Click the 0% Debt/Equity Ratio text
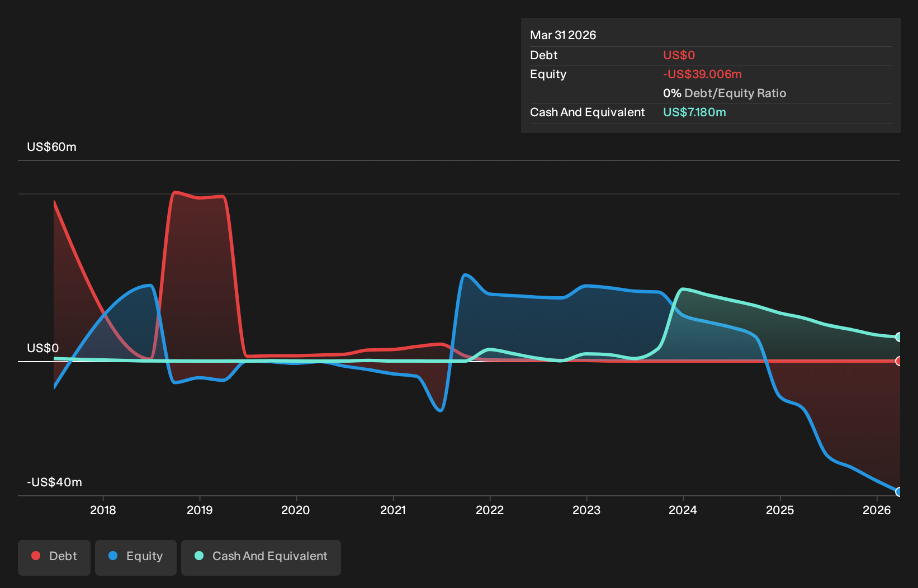Screen dimensions: 918x588 click(x=725, y=93)
